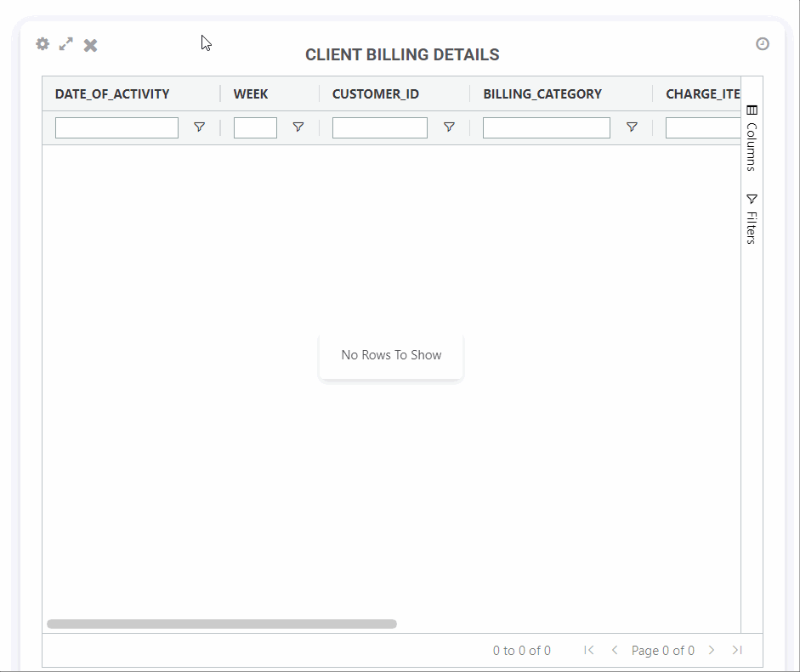The height and width of the screenshot is (672, 800).
Task: Sort by the CUSTOMER_ID column header
Action: [x=375, y=94]
